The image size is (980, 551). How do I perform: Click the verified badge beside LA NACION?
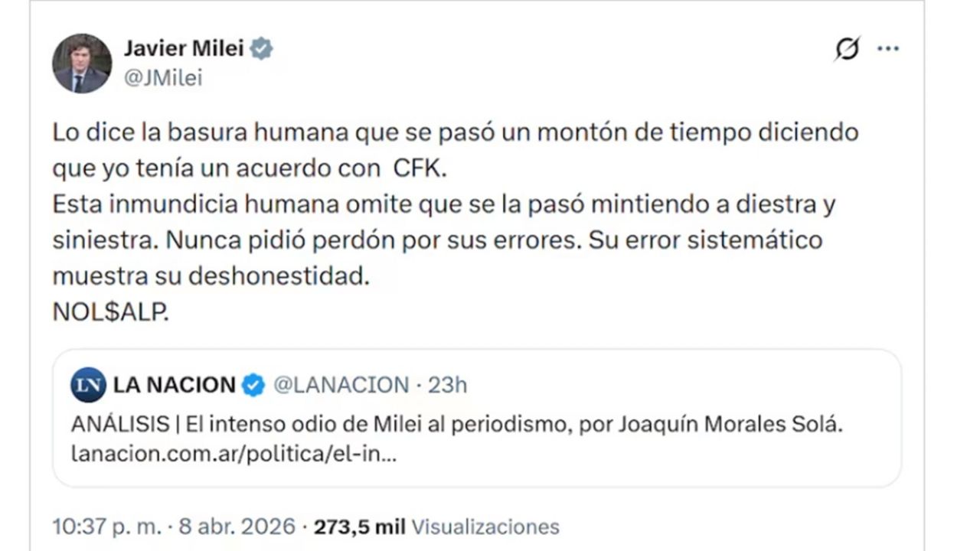pos(253,385)
